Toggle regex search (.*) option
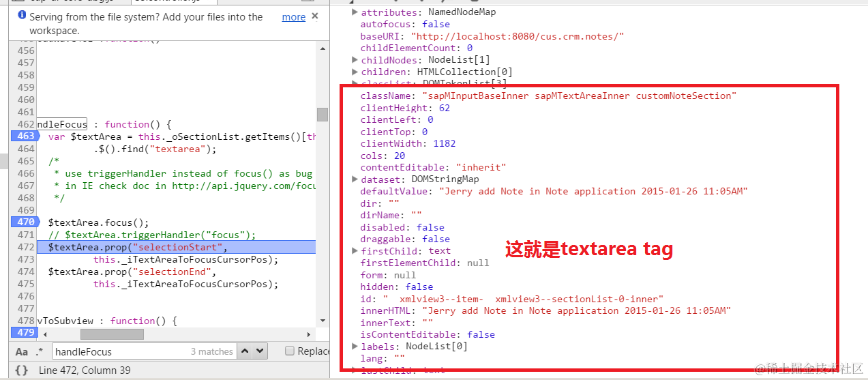The width and height of the screenshot is (868, 380). click(39, 351)
